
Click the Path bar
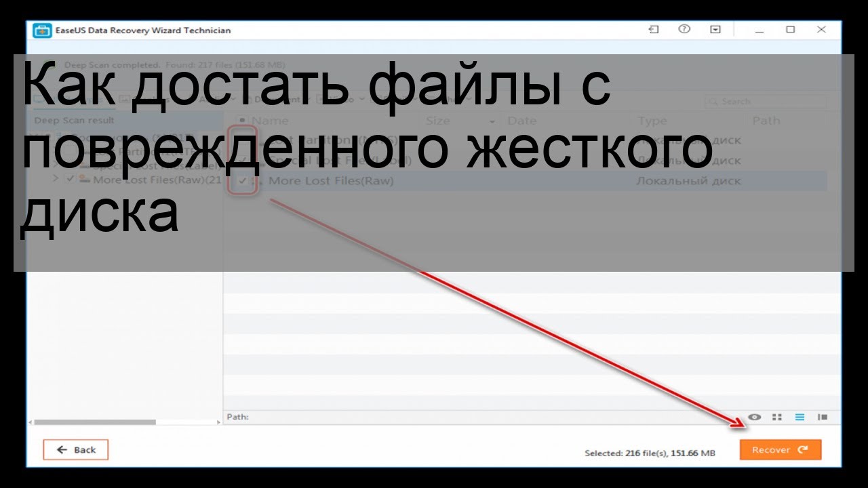point(485,417)
